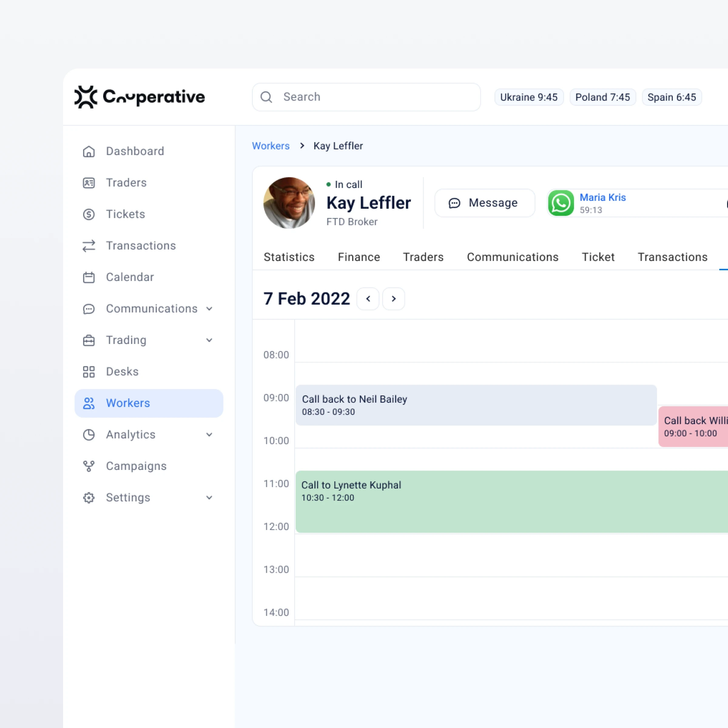Click the Campaigns branch icon
The image size is (728, 728).
[x=89, y=466]
